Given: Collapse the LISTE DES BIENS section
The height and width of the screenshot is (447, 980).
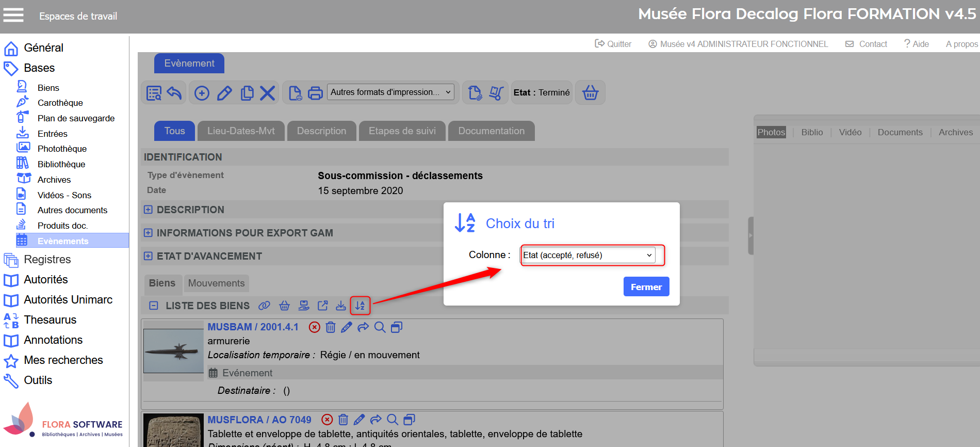Looking at the screenshot, I should point(153,306).
